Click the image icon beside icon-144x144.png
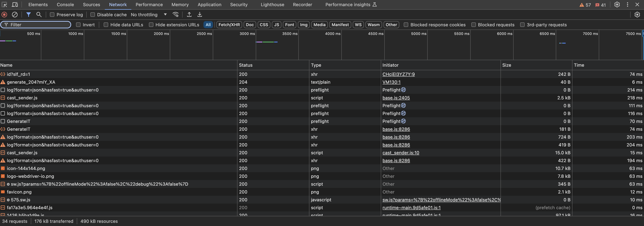 point(3,168)
